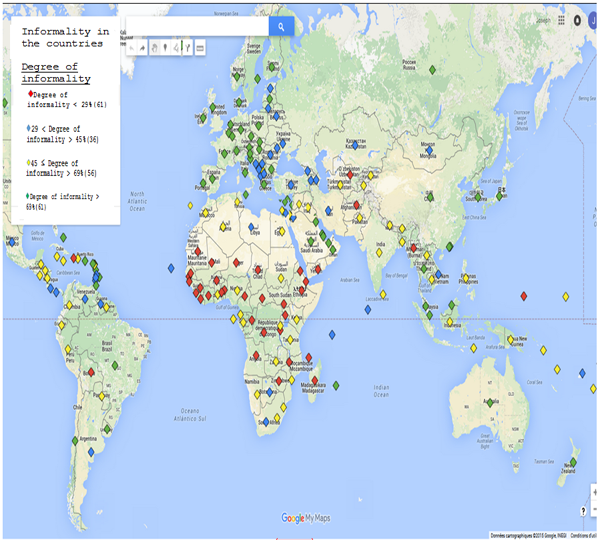Click the blue marker on Botswana

click(270, 392)
